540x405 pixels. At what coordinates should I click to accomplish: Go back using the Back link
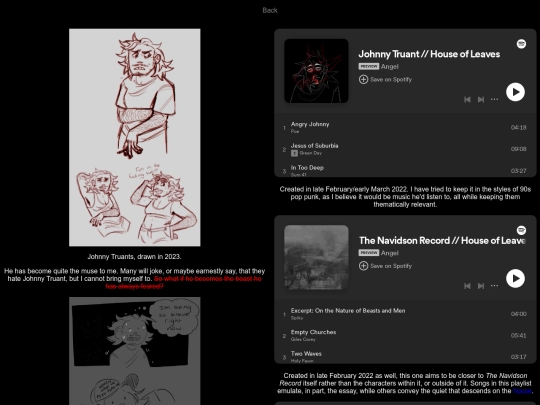tap(270, 10)
